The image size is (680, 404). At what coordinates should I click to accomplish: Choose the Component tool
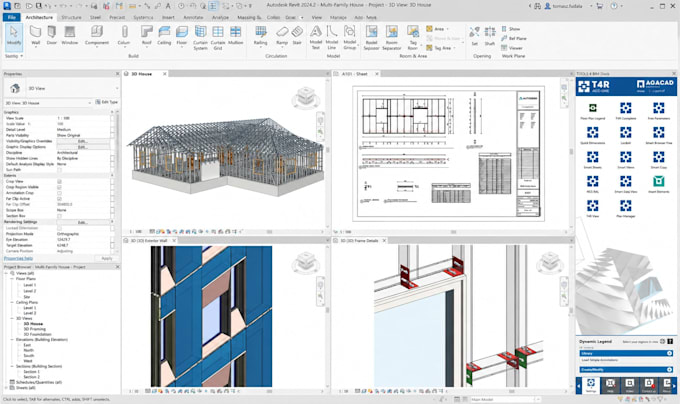pos(97,35)
